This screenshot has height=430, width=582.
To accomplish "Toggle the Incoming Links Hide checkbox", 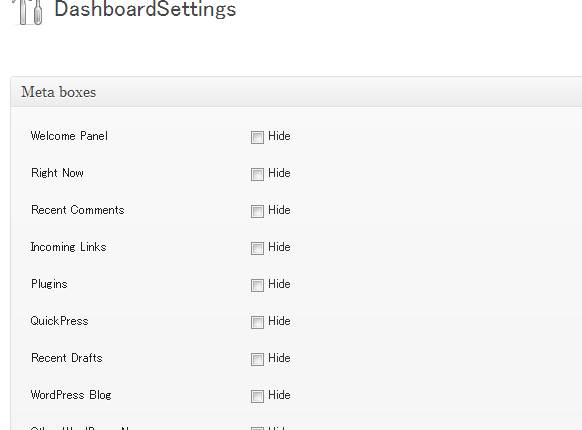I will pos(257,248).
